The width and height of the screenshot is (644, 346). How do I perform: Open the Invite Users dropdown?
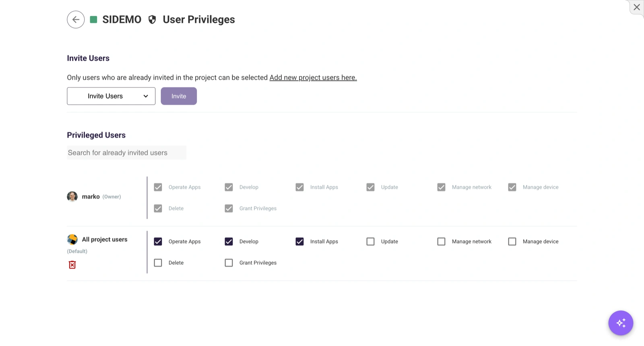pyautogui.click(x=111, y=96)
